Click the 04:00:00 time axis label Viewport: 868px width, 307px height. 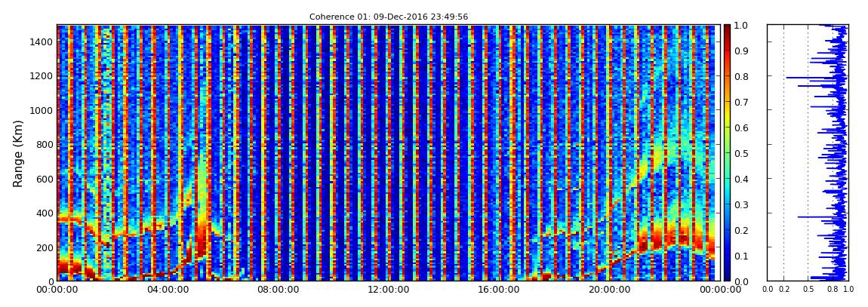[x=167, y=290]
